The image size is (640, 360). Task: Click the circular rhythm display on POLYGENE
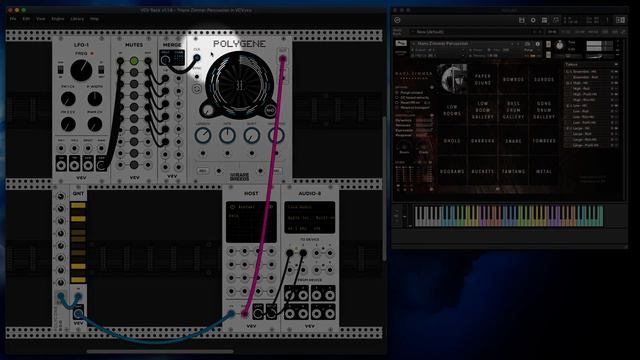click(239, 85)
